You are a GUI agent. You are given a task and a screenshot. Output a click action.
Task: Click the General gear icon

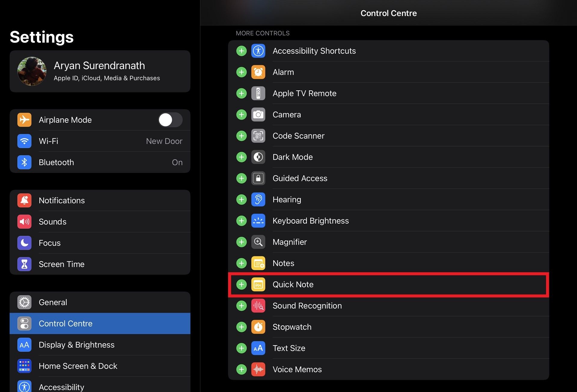(24, 302)
